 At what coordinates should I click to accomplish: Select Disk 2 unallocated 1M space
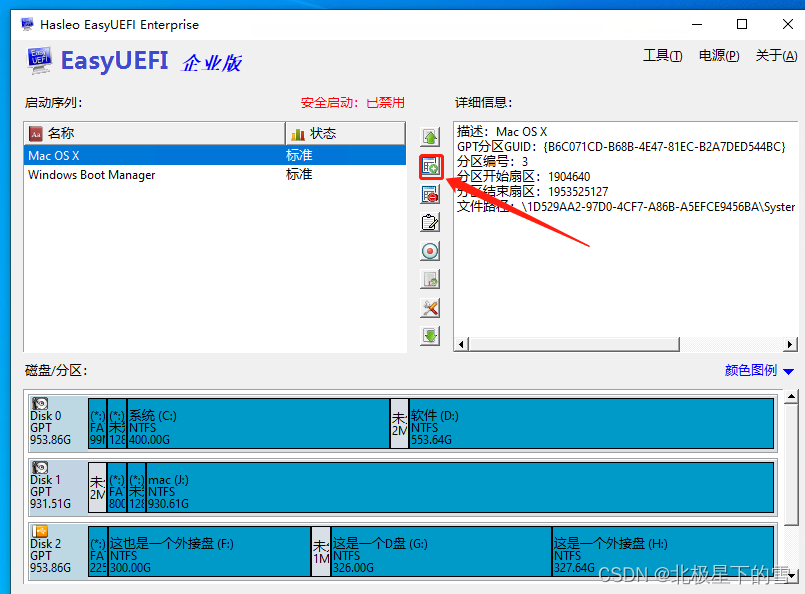point(321,551)
